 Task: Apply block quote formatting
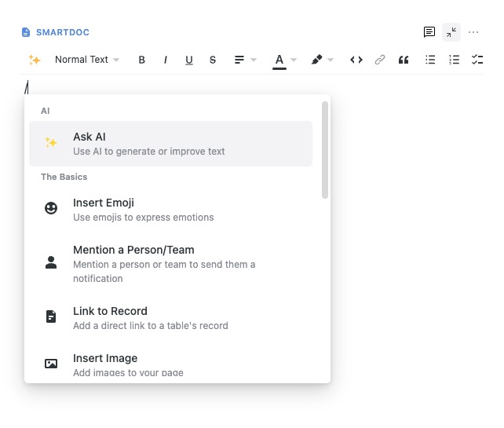(404, 60)
